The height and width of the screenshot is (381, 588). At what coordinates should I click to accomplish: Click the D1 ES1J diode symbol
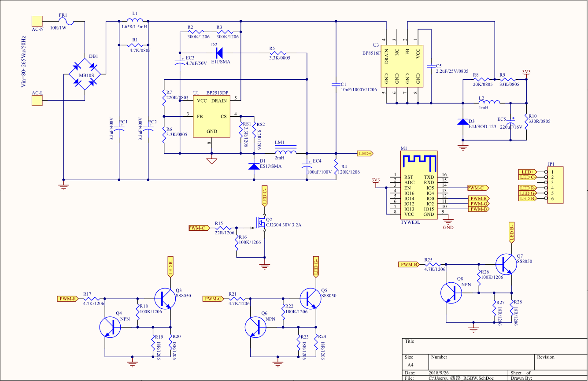(254, 166)
